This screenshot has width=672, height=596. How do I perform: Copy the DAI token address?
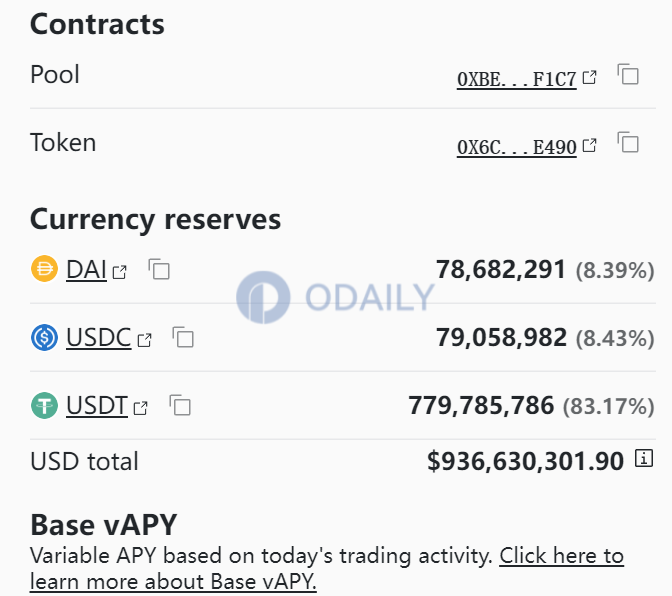pos(159,269)
